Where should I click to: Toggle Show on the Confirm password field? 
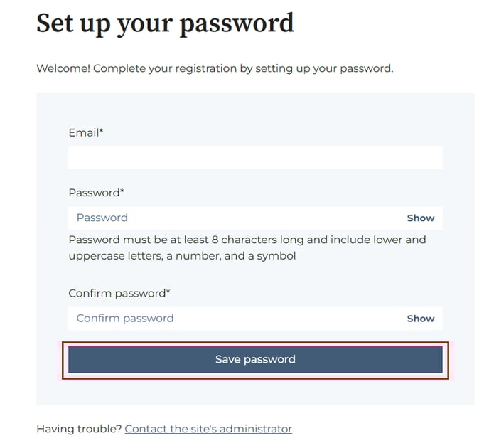click(420, 319)
